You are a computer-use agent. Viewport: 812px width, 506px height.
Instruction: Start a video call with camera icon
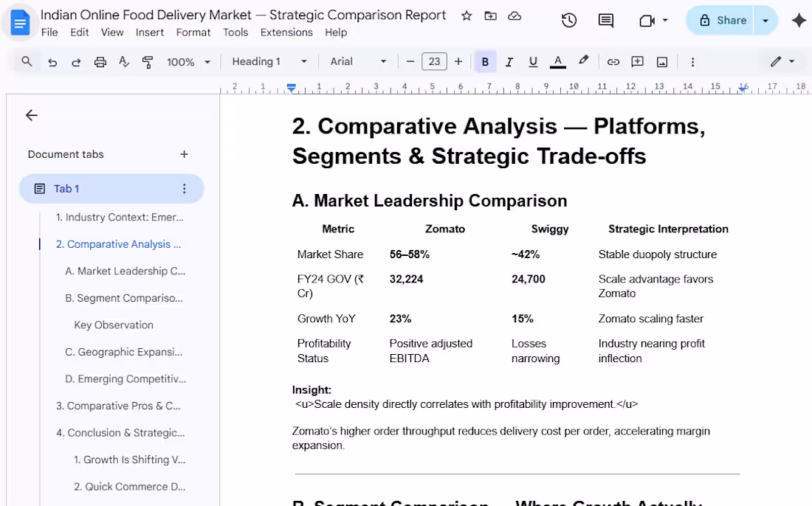pyautogui.click(x=647, y=21)
